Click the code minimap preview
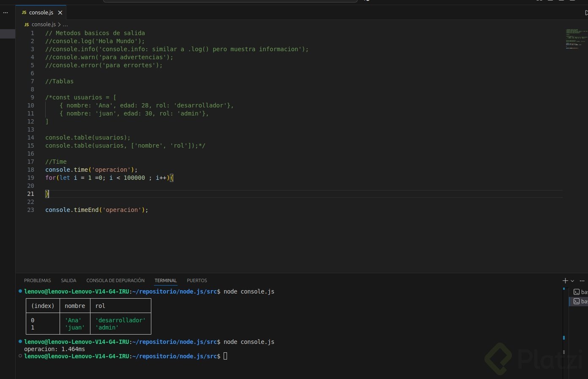 click(576, 39)
